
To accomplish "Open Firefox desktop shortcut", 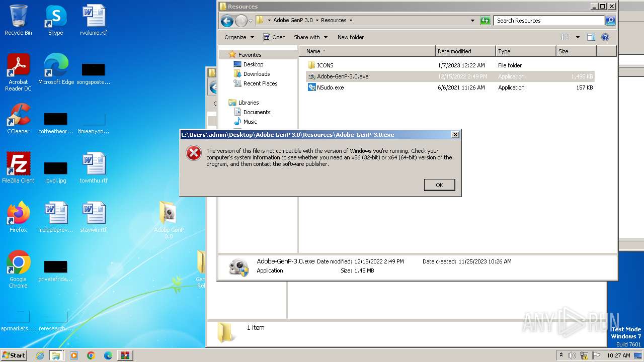I will 18,217.
